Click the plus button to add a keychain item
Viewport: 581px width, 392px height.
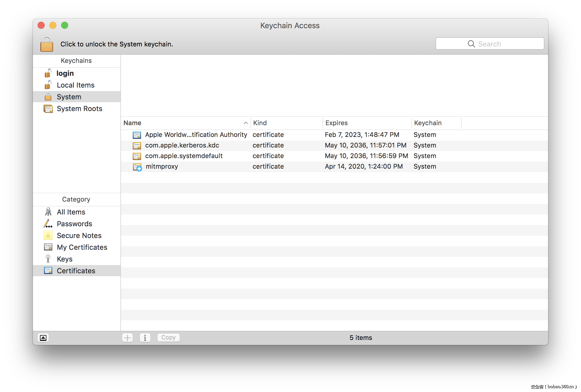coord(127,338)
